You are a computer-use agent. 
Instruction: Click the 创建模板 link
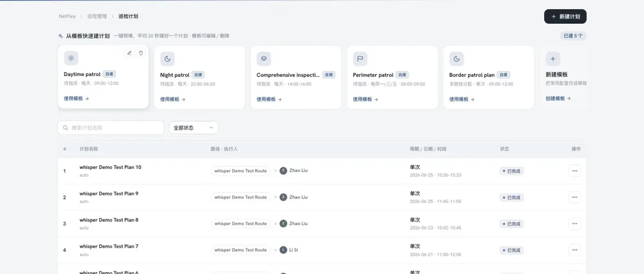point(558,99)
